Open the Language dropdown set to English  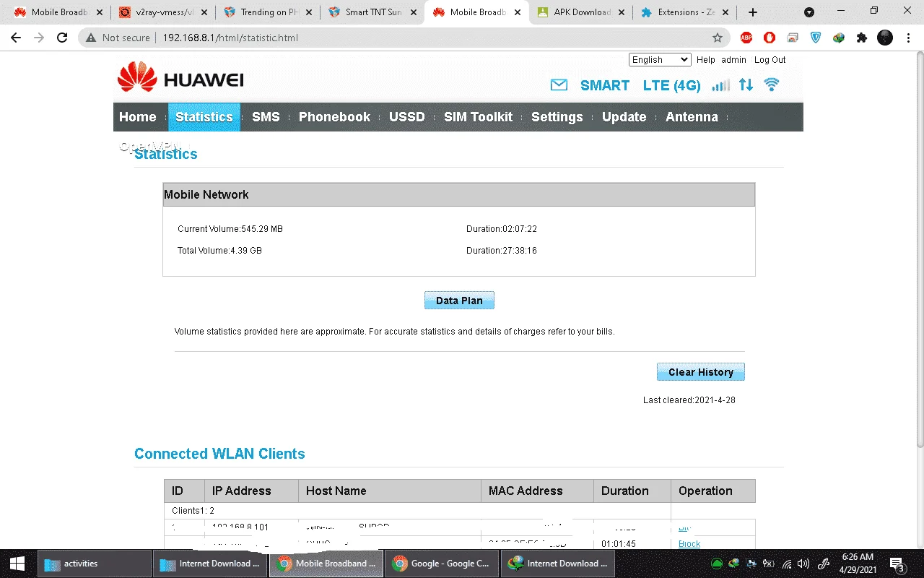coord(660,60)
